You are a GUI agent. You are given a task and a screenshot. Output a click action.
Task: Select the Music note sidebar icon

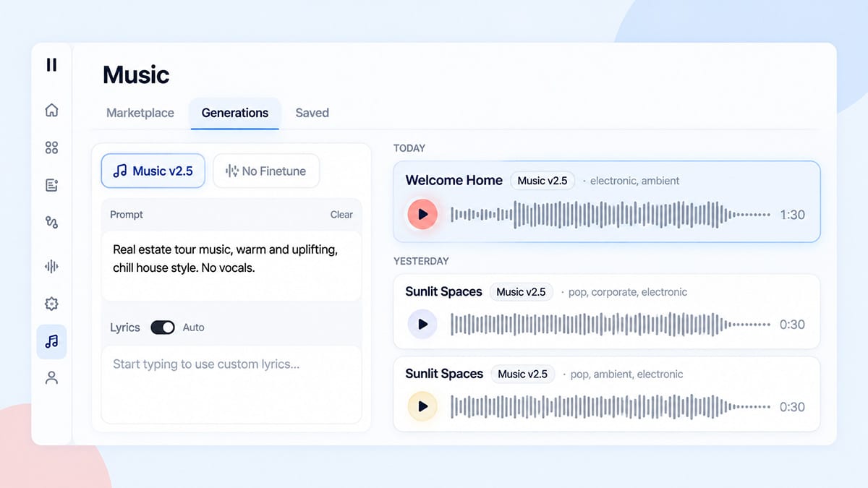click(51, 342)
